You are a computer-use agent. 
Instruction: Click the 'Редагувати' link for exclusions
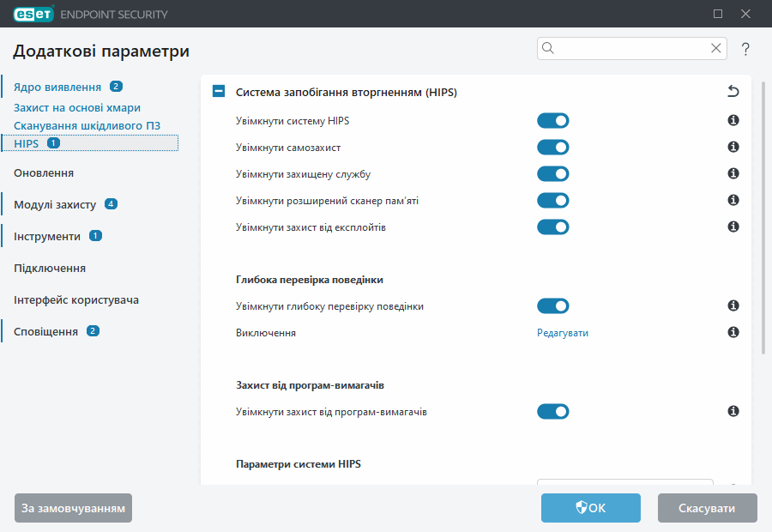pos(563,333)
